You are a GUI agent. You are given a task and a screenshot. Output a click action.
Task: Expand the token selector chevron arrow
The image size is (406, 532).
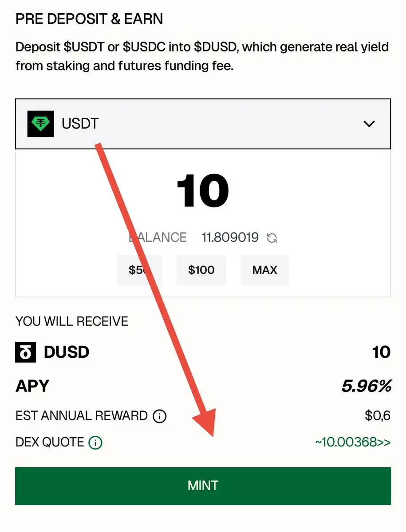pyautogui.click(x=369, y=124)
